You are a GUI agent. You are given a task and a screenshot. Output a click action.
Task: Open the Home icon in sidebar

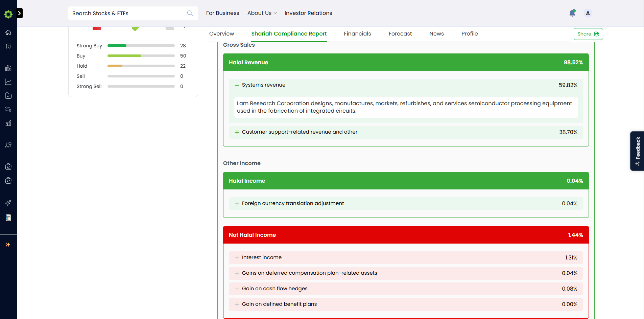pyautogui.click(x=8, y=32)
